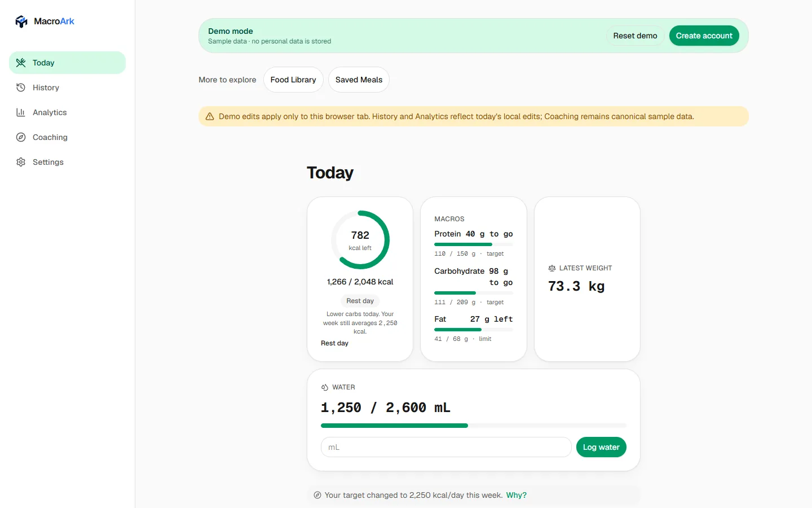Click the 1,266 / 2,048 kcal text

360,282
